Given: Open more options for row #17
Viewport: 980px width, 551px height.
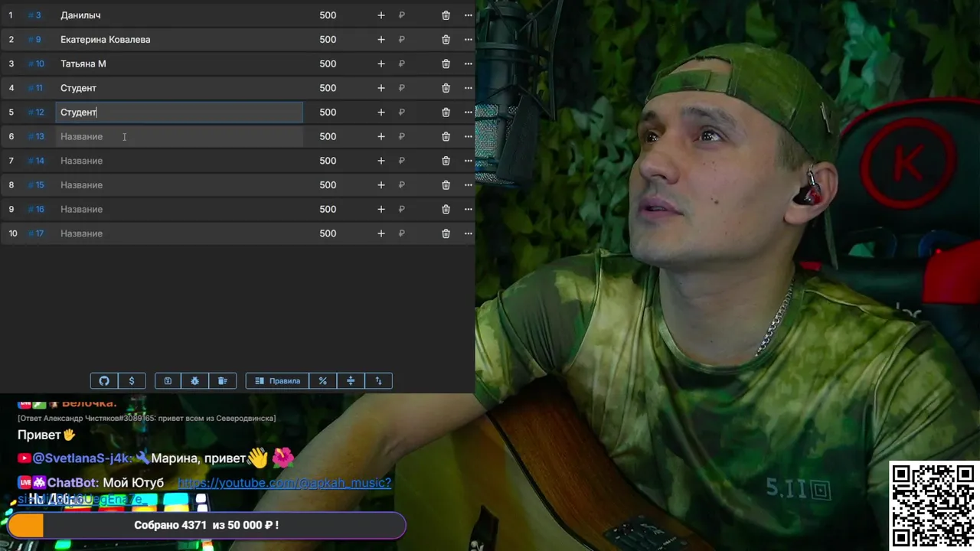Looking at the screenshot, I should pos(468,233).
